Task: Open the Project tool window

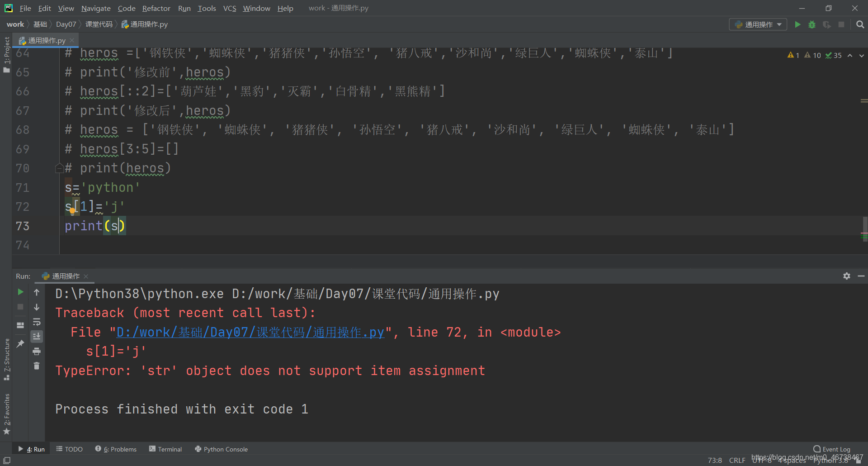Action: pyautogui.click(x=6, y=55)
